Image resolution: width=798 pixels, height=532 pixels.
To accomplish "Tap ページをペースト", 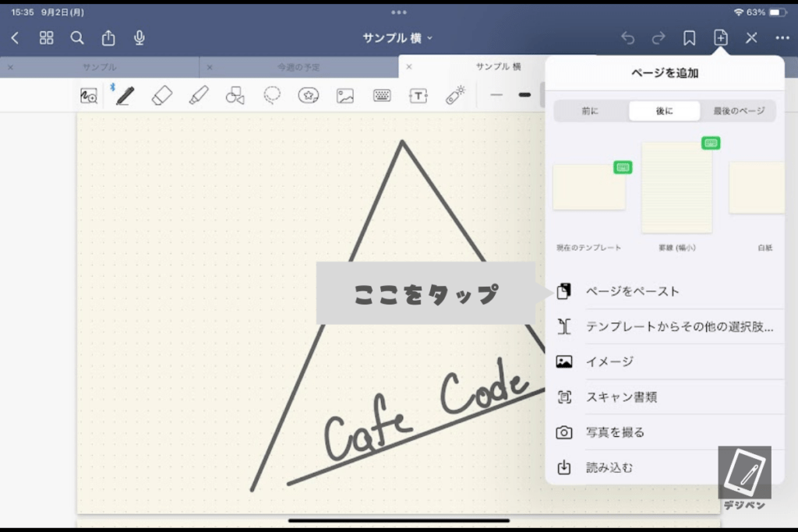I will point(665,291).
